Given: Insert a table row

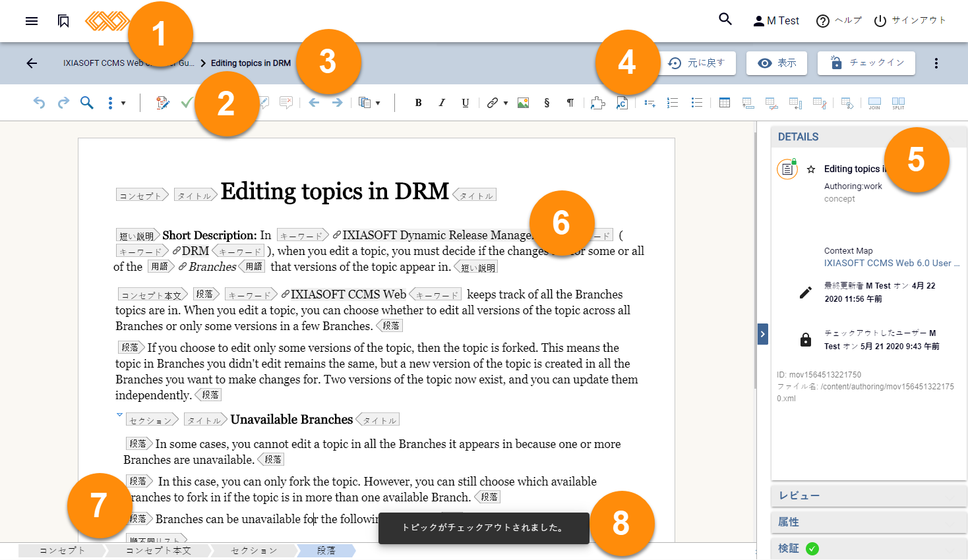Looking at the screenshot, I should pos(748,103).
